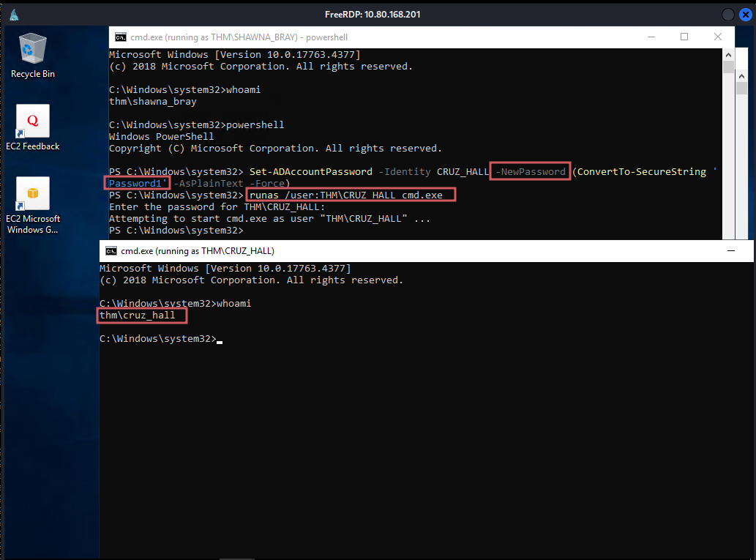Open system menu icon of SHAWNA_BRAY cmd window
Image resolution: width=756 pixels, height=560 pixels.
(120, 37)
